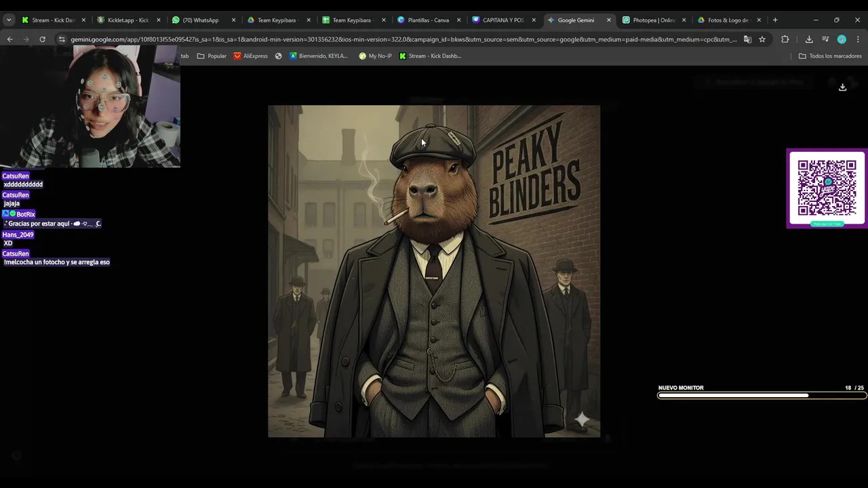868x488 pixels.
Task: Close the WhatsApp tab
Action: point(233,20)
